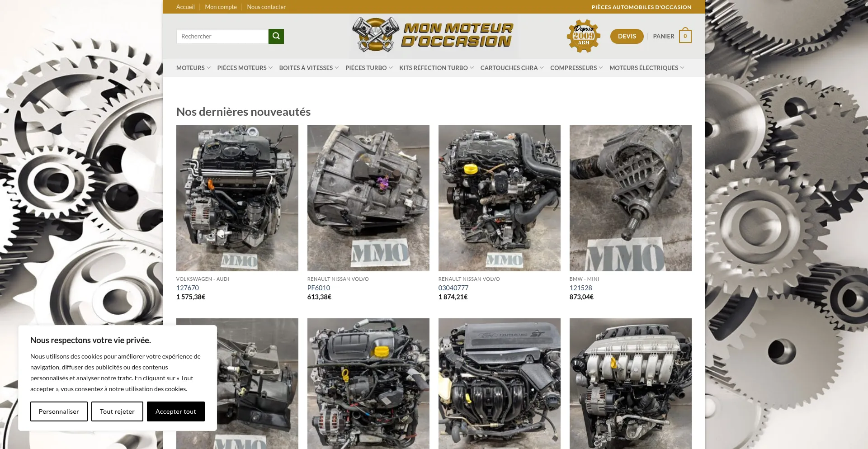Click the Mon Moteur d'Occasion logo
This screenshot has width=868, height=449.
point(433,35)
